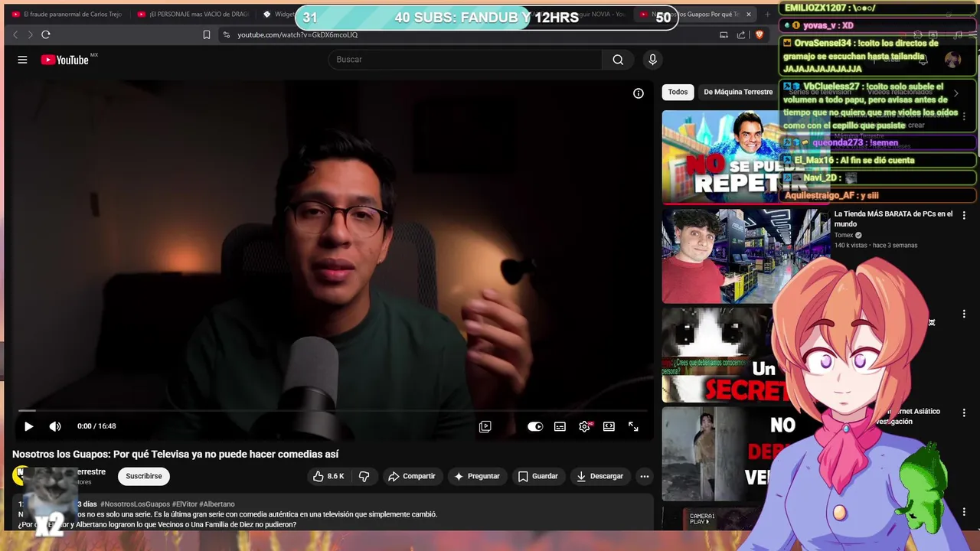The height and width of the screenshot is (551, 980).
Task: Dislike the video
Action: [x=364, y=476]
